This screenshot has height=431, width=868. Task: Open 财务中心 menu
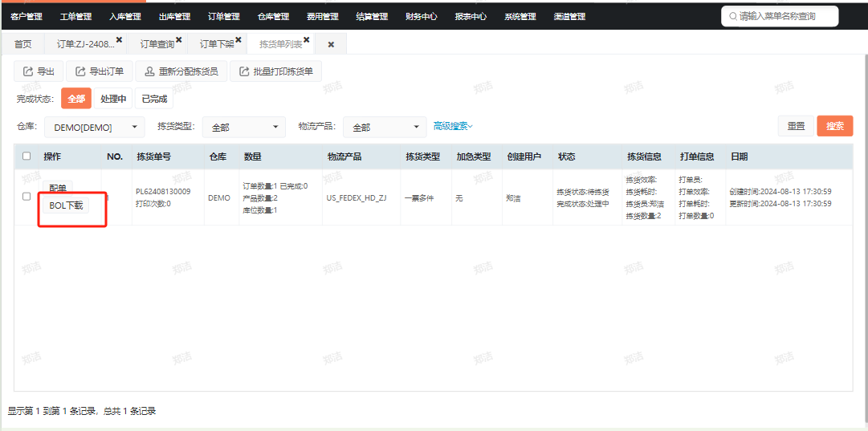pos(422,17)
